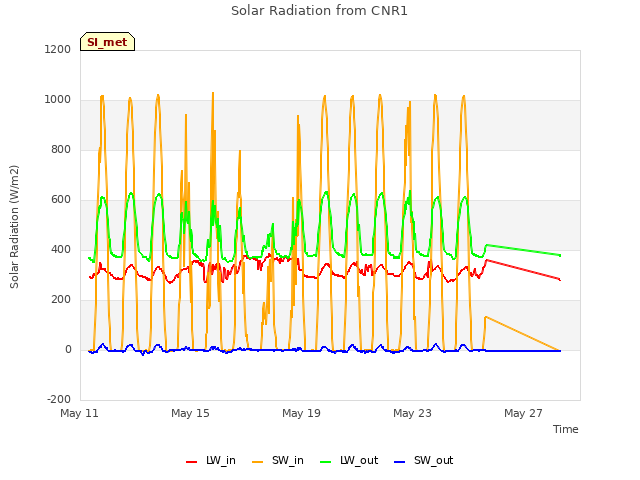Viewport: 640px width, 480px height.
Task: Click the May 11 tick label
Action: pyautogui.click(x=80, y=413)
